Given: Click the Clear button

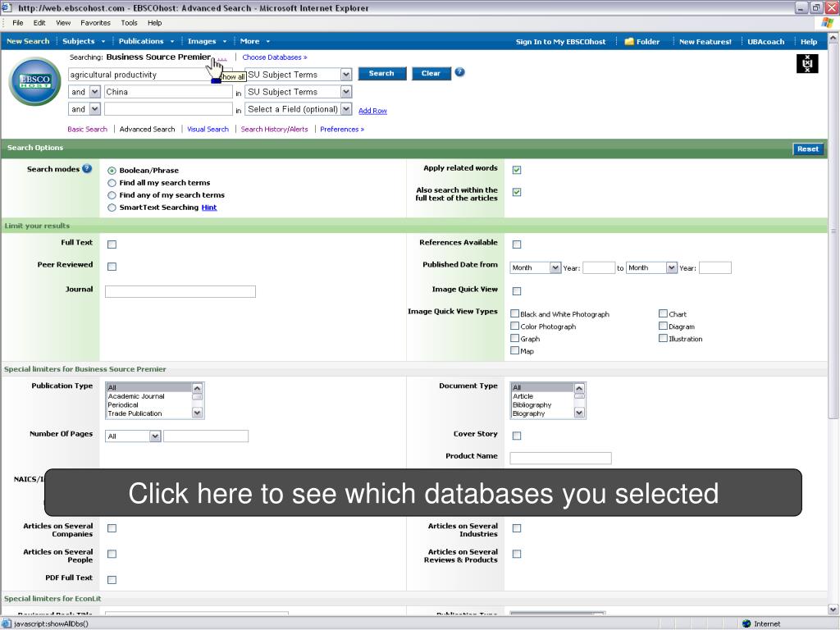Looking at the screenshot, I should click(x=431, y=73).
